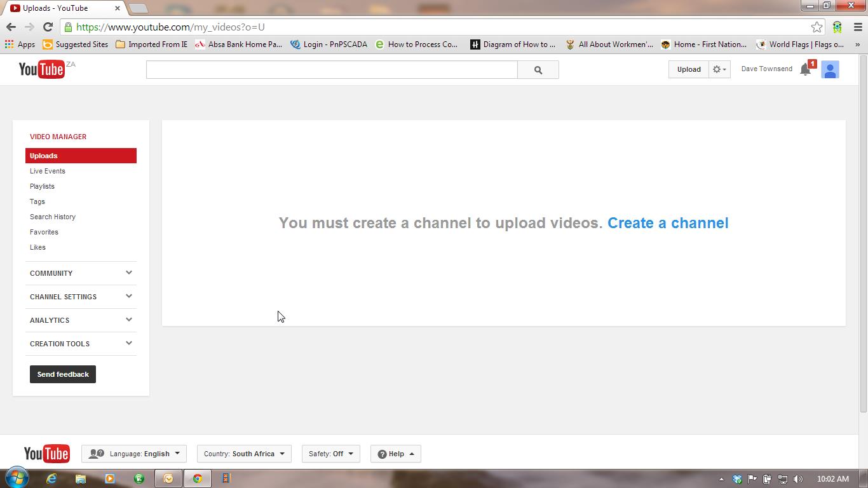The image size is (868, 488).
Task: Click the address bar URL
Action: tap(170, 27)
